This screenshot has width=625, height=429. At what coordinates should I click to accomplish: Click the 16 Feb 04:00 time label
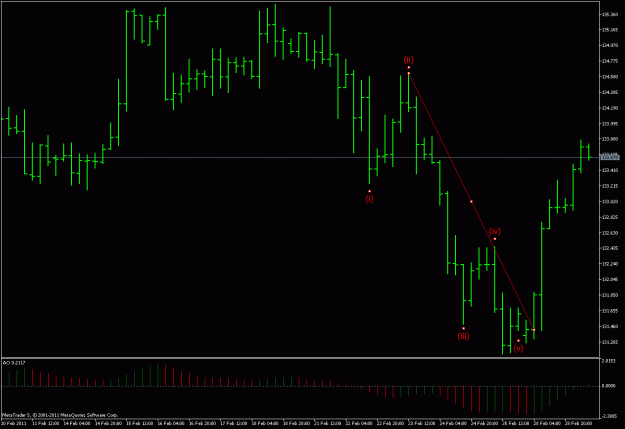[171, 423]
